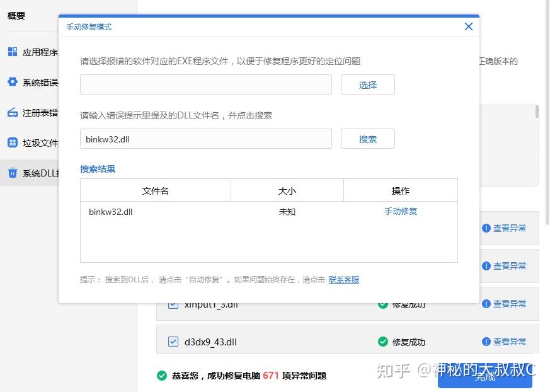Click the 搜索 button

(x=367, y=138)
